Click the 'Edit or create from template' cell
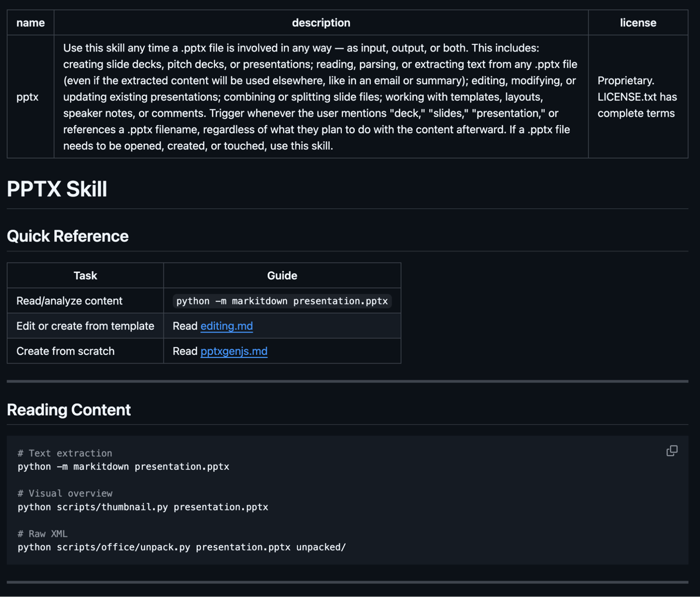700x597 pixels. [85, 326]
